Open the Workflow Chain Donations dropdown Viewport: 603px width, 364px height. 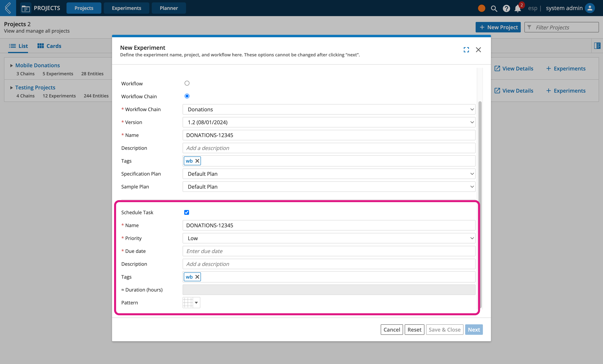[329, 109]
